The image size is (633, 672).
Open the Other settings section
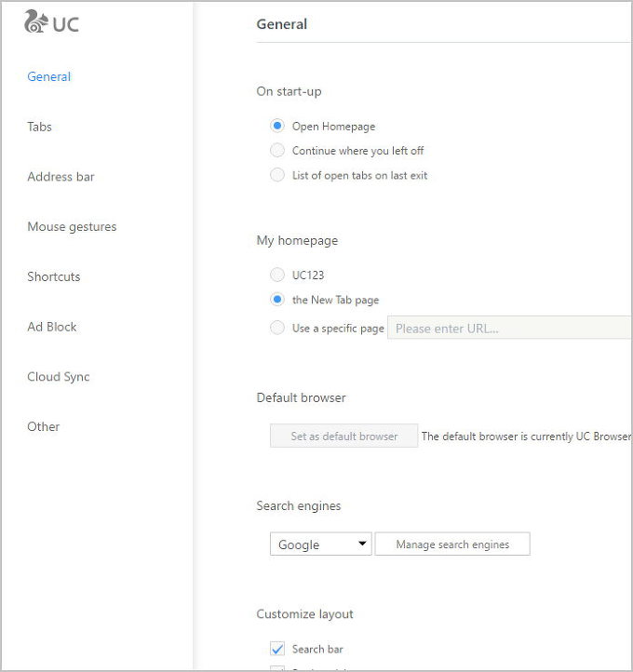coord(44,426)
